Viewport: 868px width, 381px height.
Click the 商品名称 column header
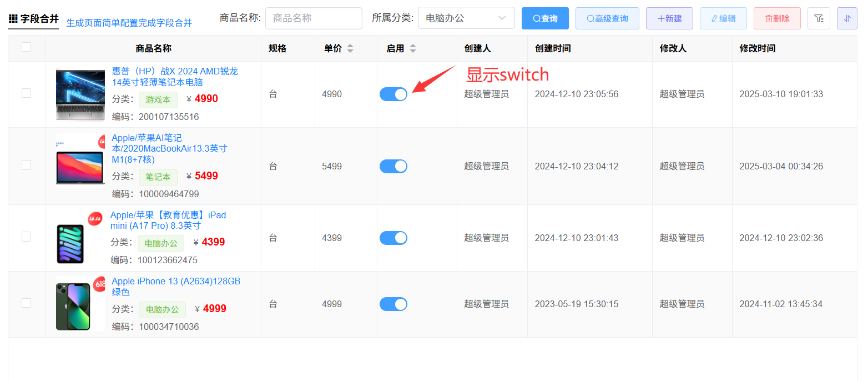pyautogui.click(x=153, y=48)
